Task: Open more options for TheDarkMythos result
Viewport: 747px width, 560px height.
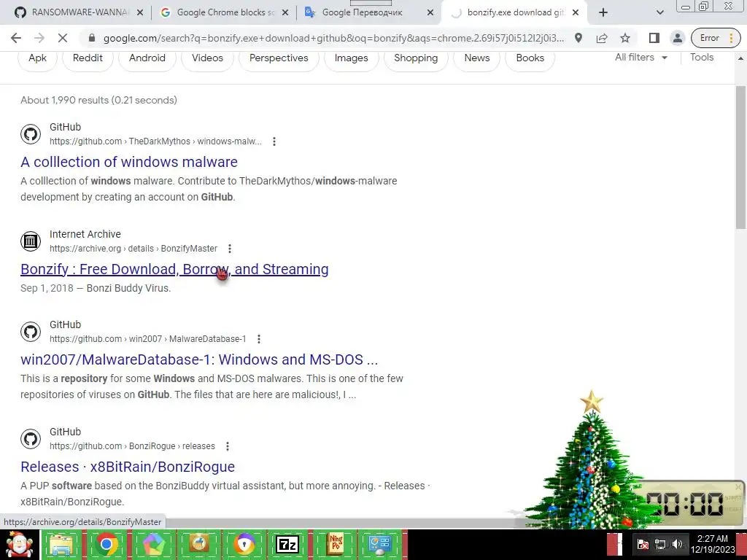Action: tap(274, 141)
